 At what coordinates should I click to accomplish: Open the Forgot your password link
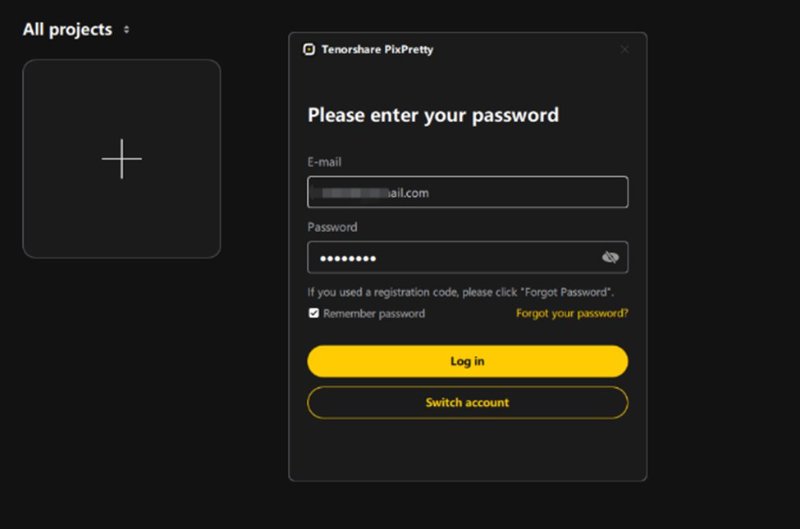click(x=572, y=313)
